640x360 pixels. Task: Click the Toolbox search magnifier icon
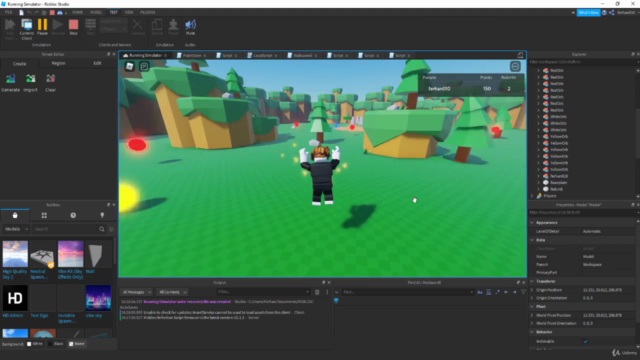[102, 229]
